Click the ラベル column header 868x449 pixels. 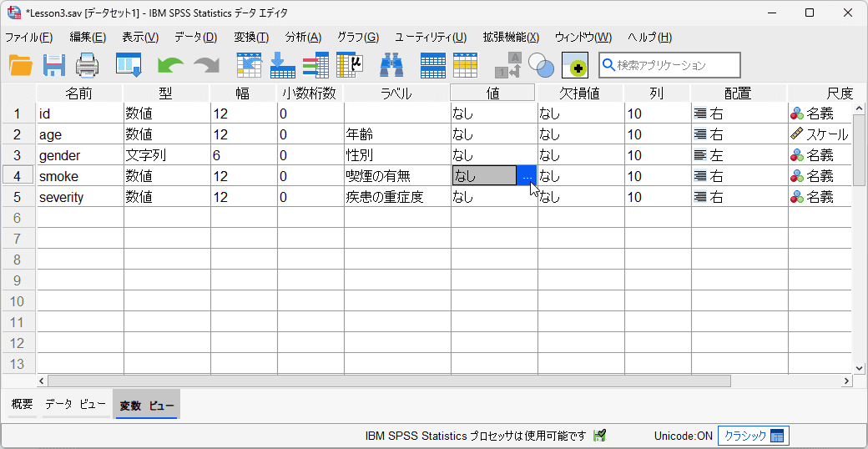(x=397, y=93)
